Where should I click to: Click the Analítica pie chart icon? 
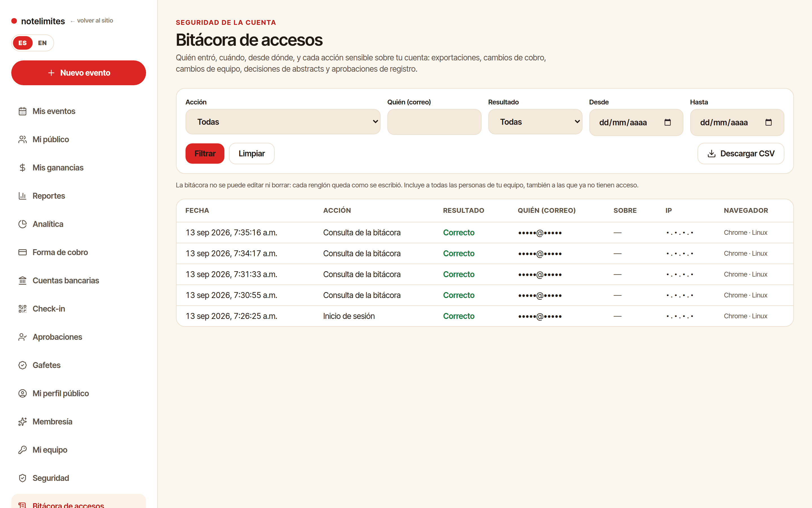coord(23,224)
